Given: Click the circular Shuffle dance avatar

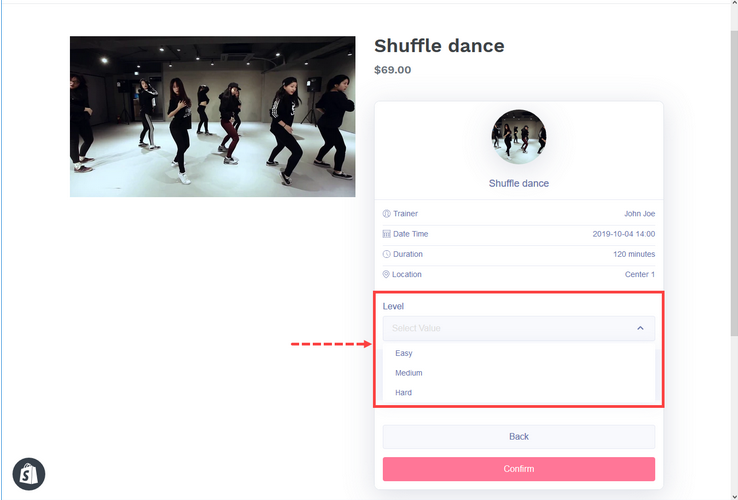Looking at the screenshot, I should (519, 137).
